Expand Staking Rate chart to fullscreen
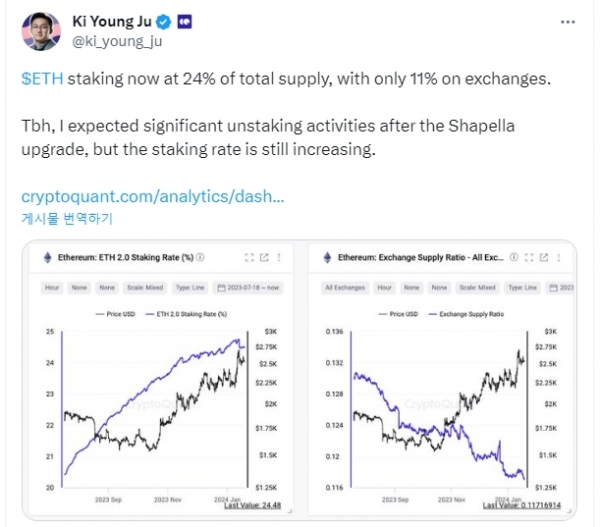The width and height of the screenshot is (600, 527). coord(249,257)
